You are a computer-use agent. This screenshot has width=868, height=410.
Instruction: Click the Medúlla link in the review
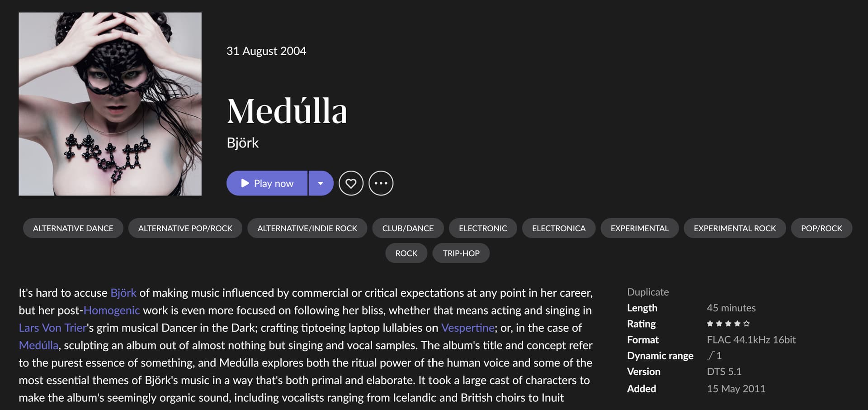tap(38, 345)
